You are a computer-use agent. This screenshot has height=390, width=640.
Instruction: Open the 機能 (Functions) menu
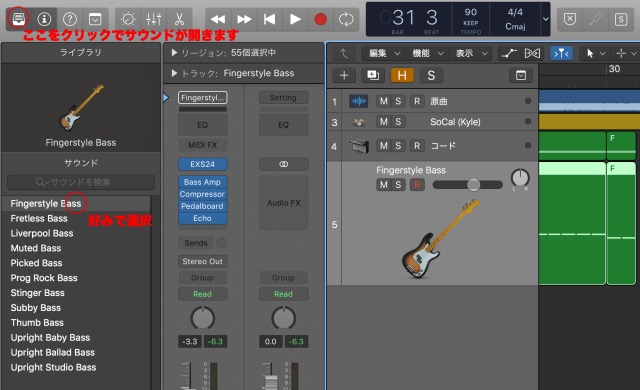[427, 53]
